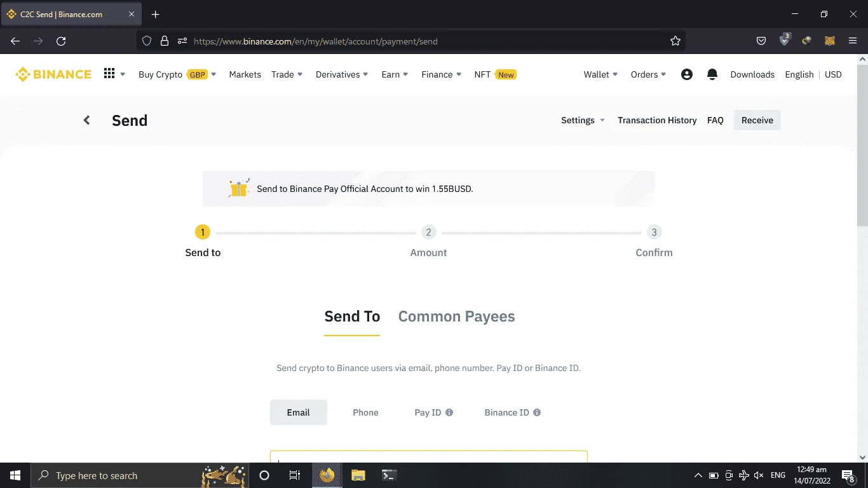Click the site security padlock icon
This screenshot has width=868, height=488.
(165, 41)
